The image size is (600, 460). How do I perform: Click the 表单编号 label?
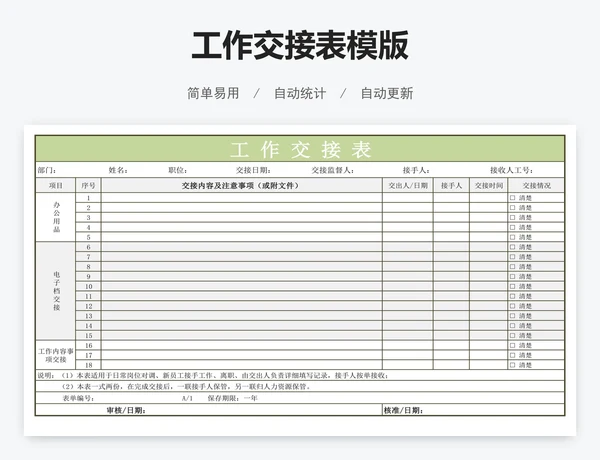point(78,398)
